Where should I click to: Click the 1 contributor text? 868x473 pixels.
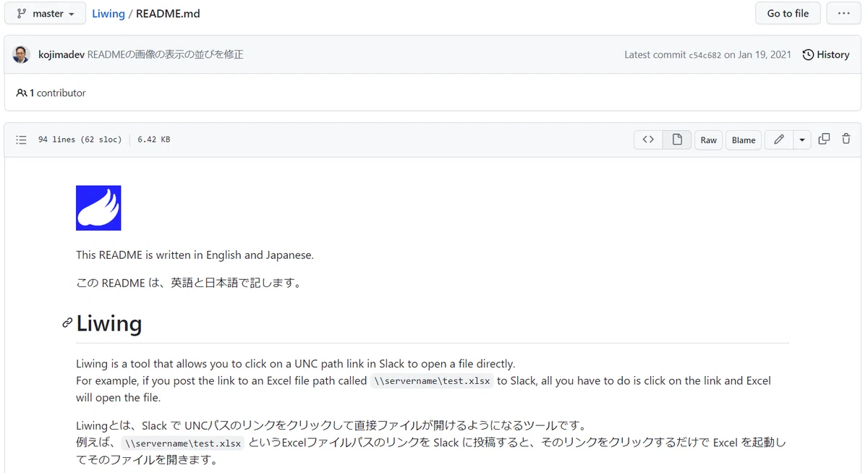pos(51,93)
